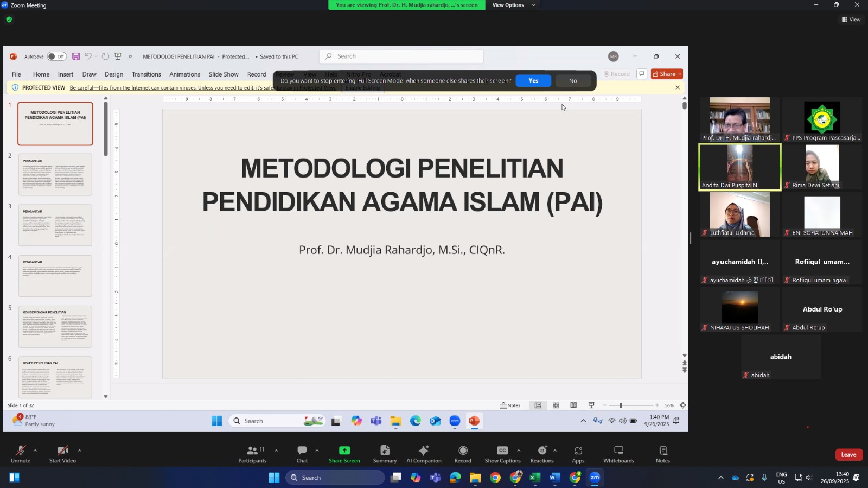
Task: Open the Reactions menu icon
Action: point(541,454)
